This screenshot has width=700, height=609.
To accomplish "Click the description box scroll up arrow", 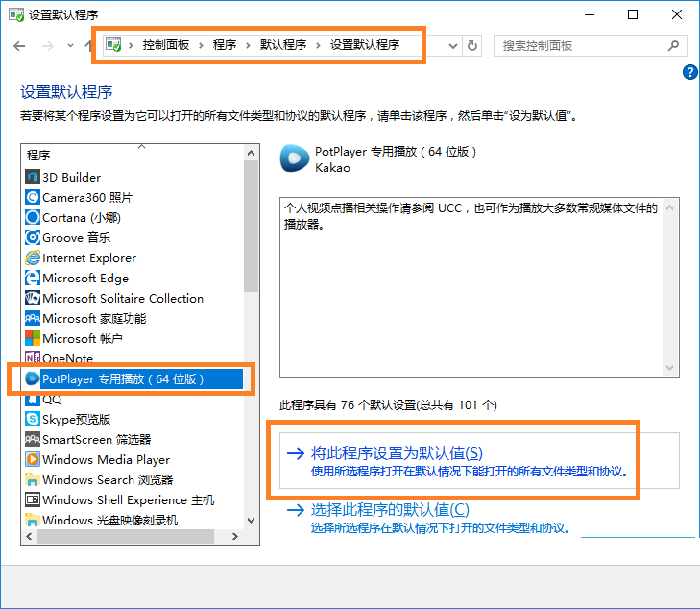I will tap(669, 207).
